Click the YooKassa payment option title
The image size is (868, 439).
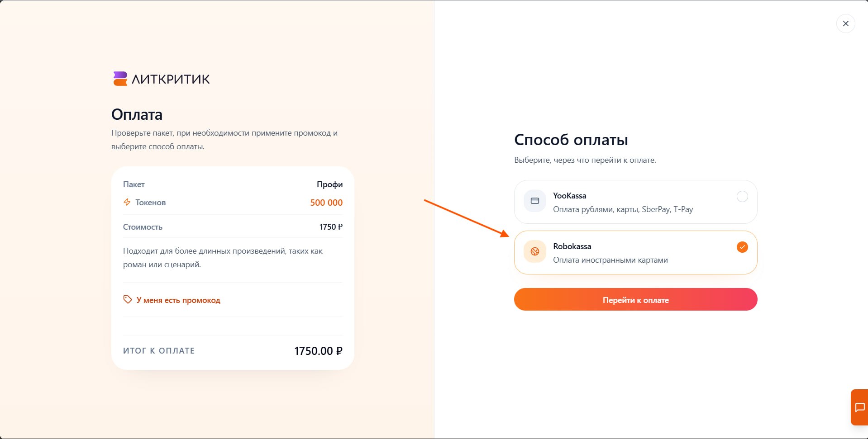pos(569,196)
